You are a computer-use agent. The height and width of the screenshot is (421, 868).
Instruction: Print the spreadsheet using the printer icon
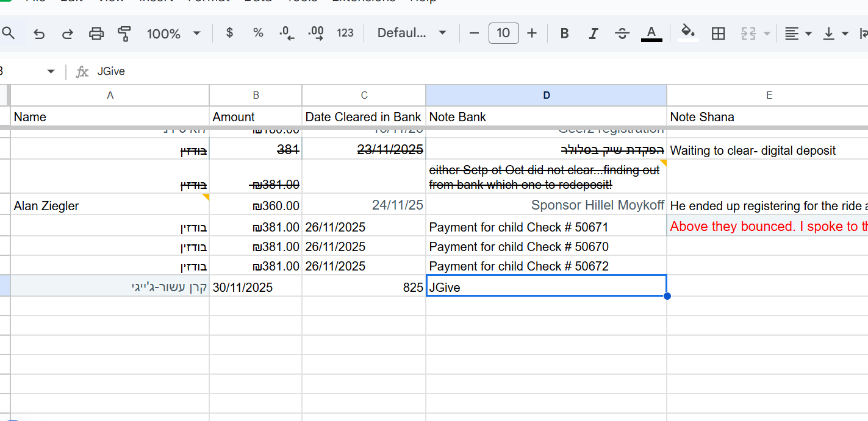(96, 34)
